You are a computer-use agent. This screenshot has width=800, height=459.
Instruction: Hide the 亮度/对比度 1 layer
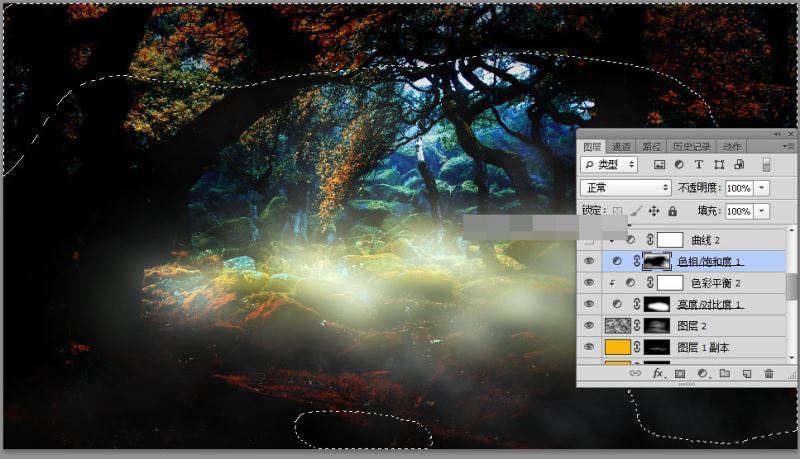(x=589, y=304)
